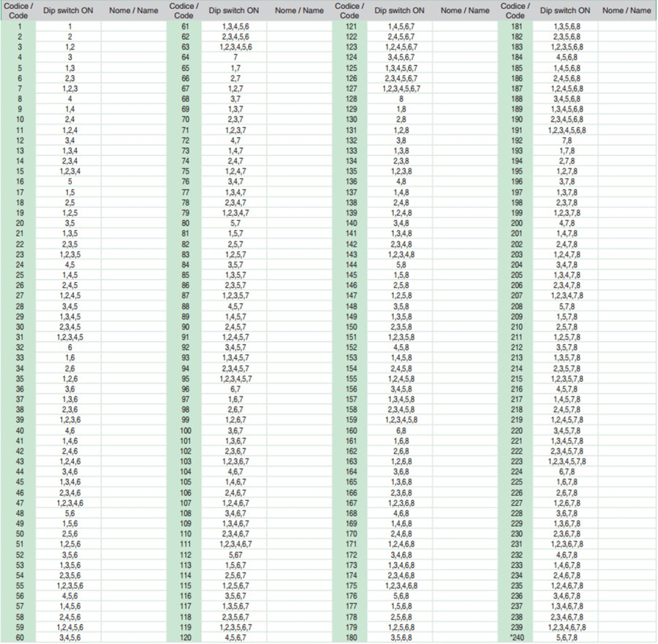Click the code 64 cell
Screen dimensions: 658x644
point(185,57)
